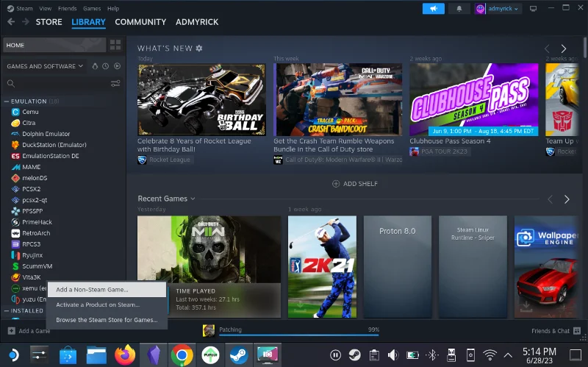
Task: Choose Activate a Product on Steam
Action: coord(107,304)
